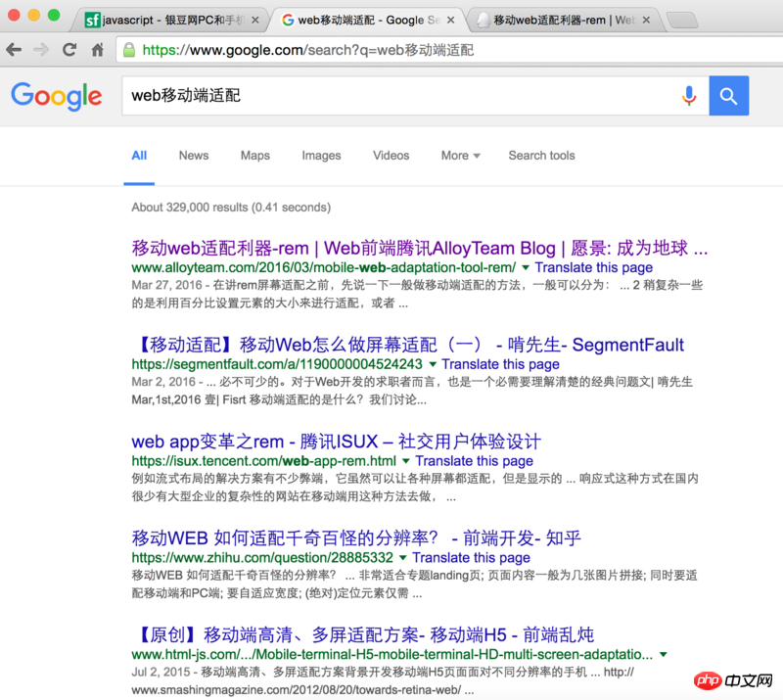Screen dimensions: 783x700
Task: Click the www.html-js.com Mobile-terminal URL text
Action: click(x=392, y=655)
